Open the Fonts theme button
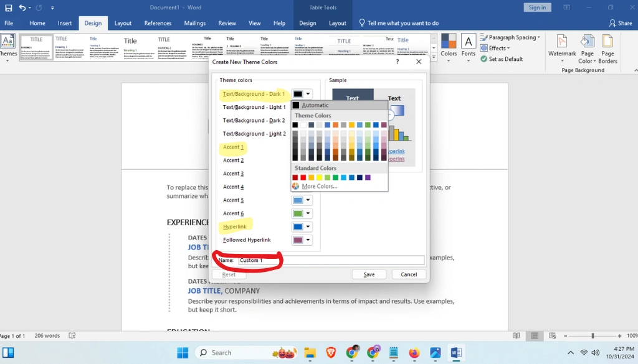Viewport: 638px width, 364px height. pyautogui.click(x=469, y=49)
